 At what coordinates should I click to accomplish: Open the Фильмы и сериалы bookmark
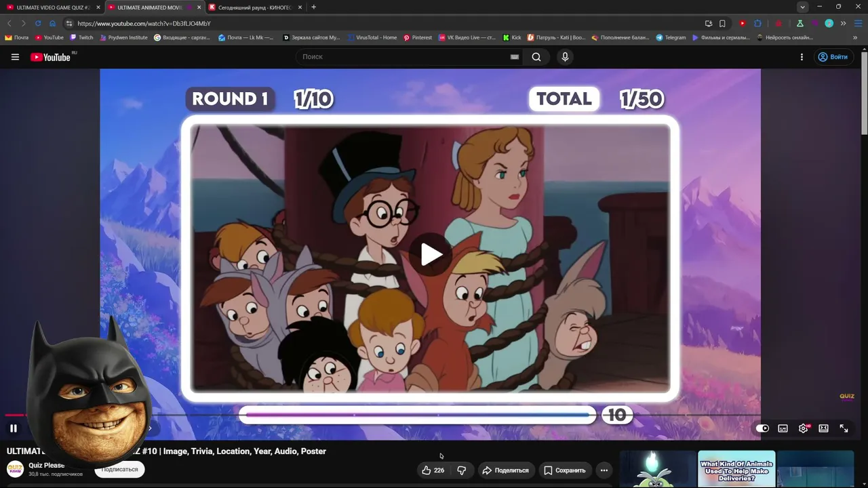[722, 38]
